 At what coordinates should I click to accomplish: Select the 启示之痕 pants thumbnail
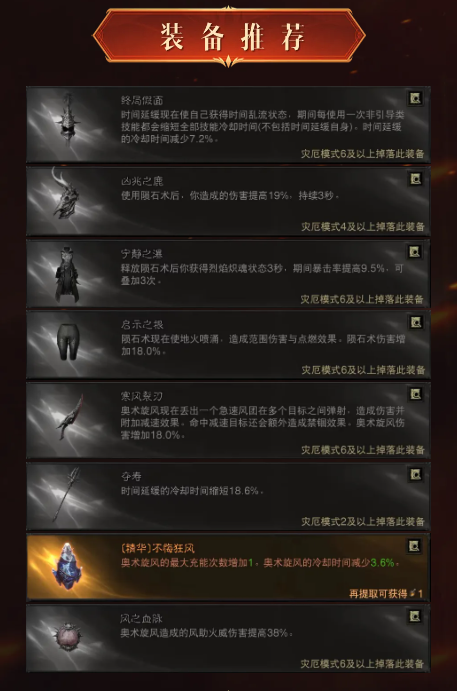pyautogui.click(x=67, y=342)
